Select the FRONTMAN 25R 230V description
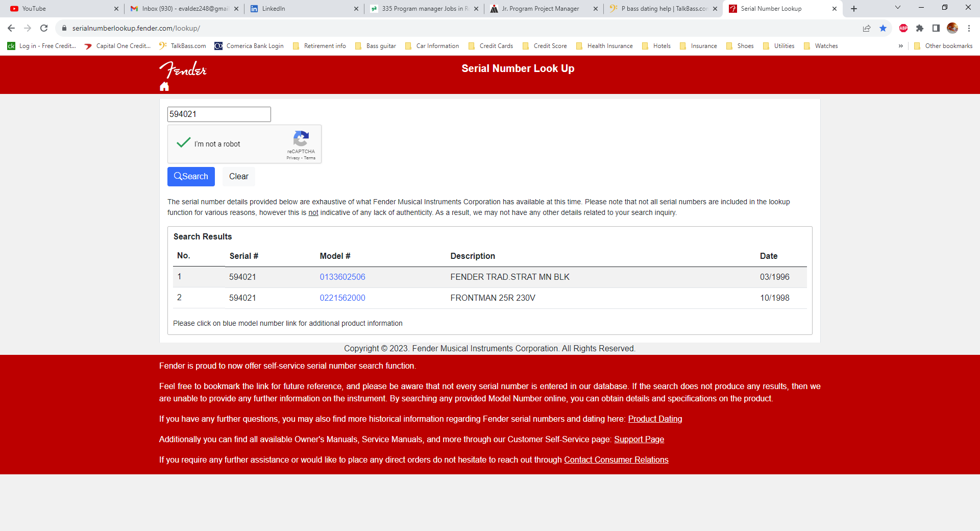The width and height of the screenshot is (980, 531). pyautogui.click(x=493, y=298)
